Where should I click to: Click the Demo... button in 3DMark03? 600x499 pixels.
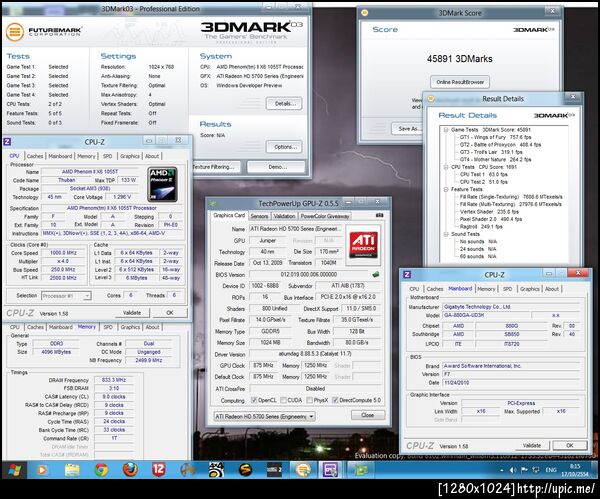coord(277,167)
